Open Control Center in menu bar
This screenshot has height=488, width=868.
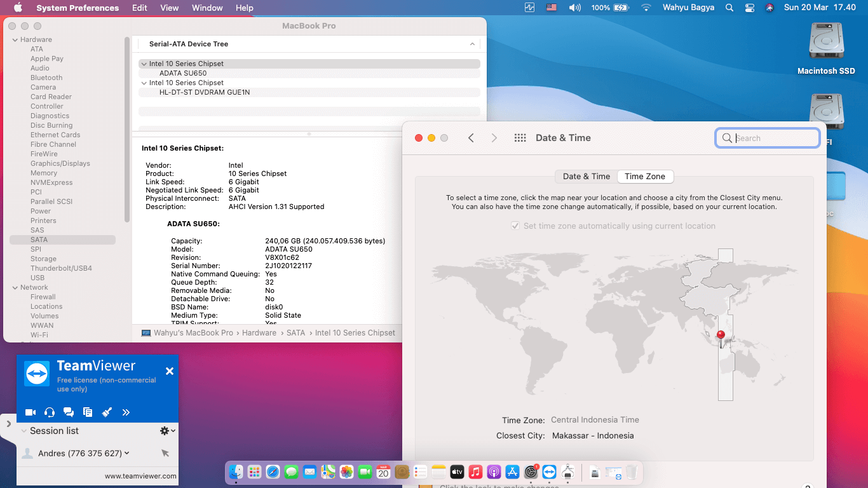click(750, 8)
